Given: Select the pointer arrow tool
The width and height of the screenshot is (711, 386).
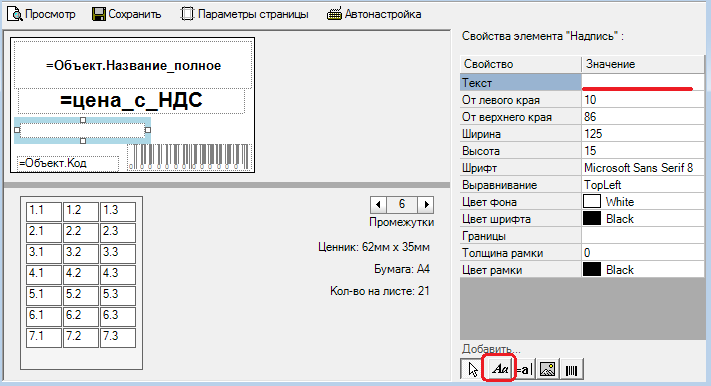Looking at the screenshot, I should (472, 369).
